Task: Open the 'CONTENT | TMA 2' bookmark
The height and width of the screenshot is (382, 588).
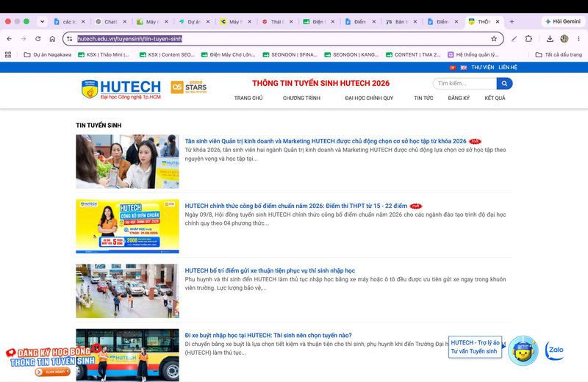Action: 413,55
